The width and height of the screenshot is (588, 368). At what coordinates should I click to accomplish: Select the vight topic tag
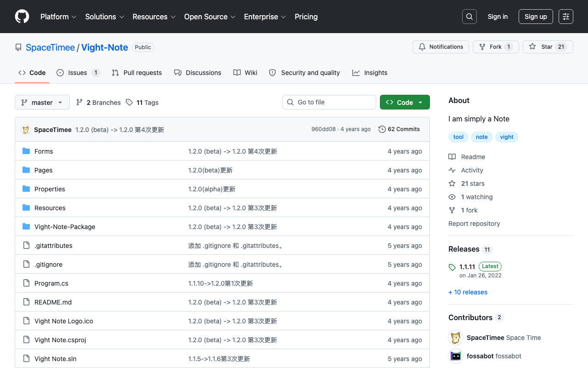tap(507, 137)
